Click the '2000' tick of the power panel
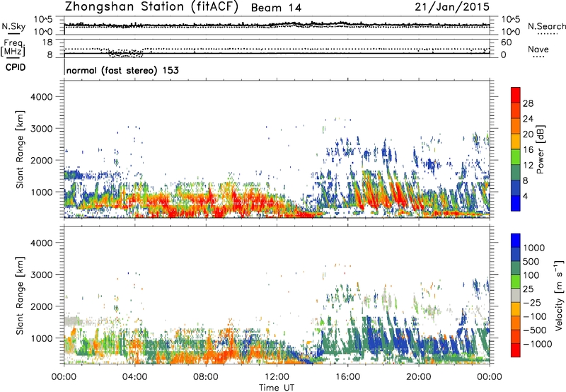 (41, 161)
